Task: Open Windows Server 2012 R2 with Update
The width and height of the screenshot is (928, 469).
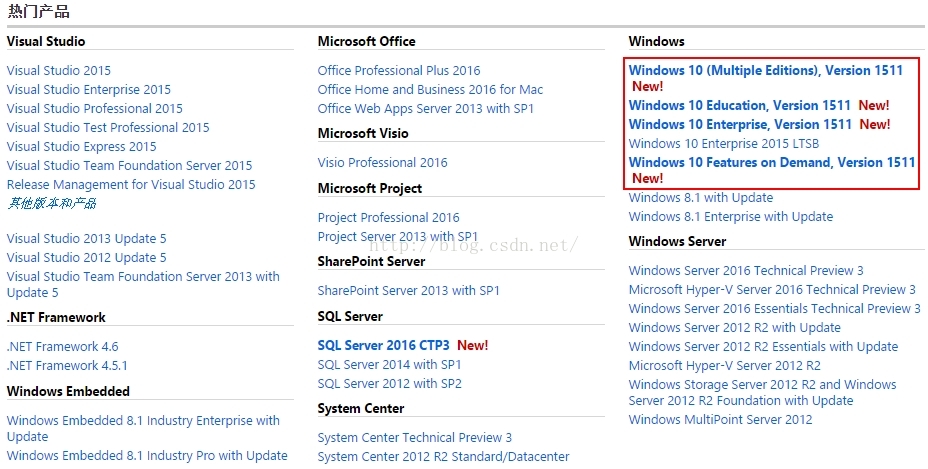Action: point(734,327)
